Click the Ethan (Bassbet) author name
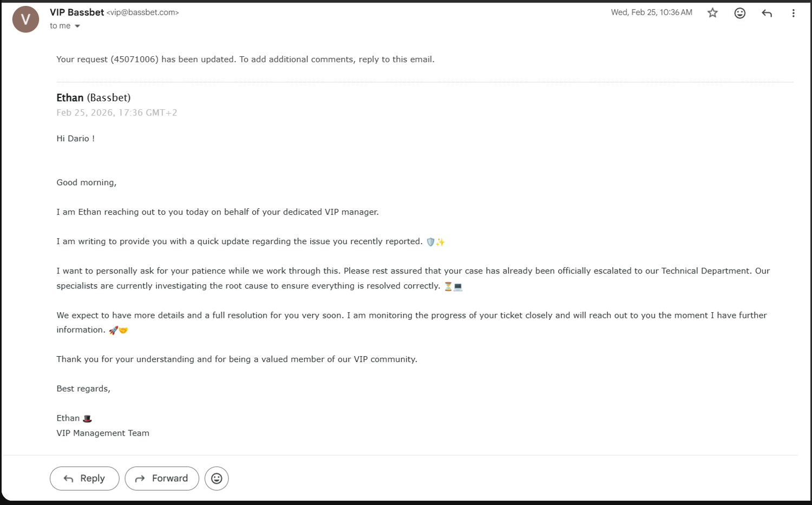 click(x=93, y=97)
